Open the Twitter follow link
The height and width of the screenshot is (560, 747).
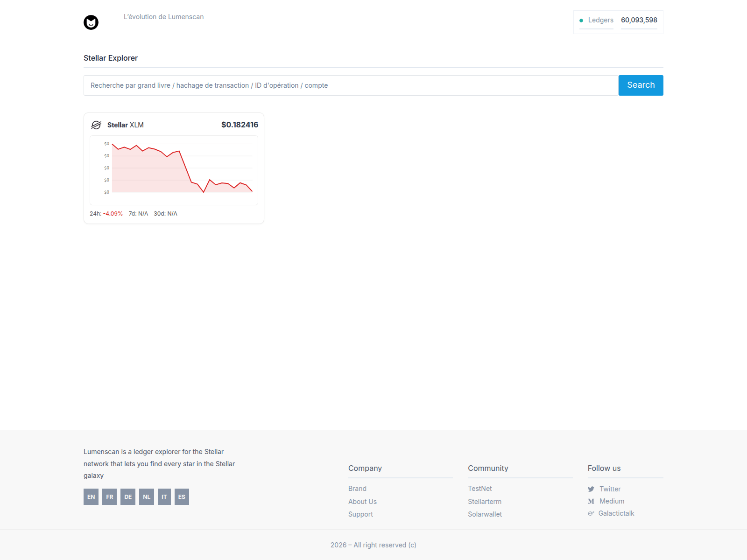(610, 489)
